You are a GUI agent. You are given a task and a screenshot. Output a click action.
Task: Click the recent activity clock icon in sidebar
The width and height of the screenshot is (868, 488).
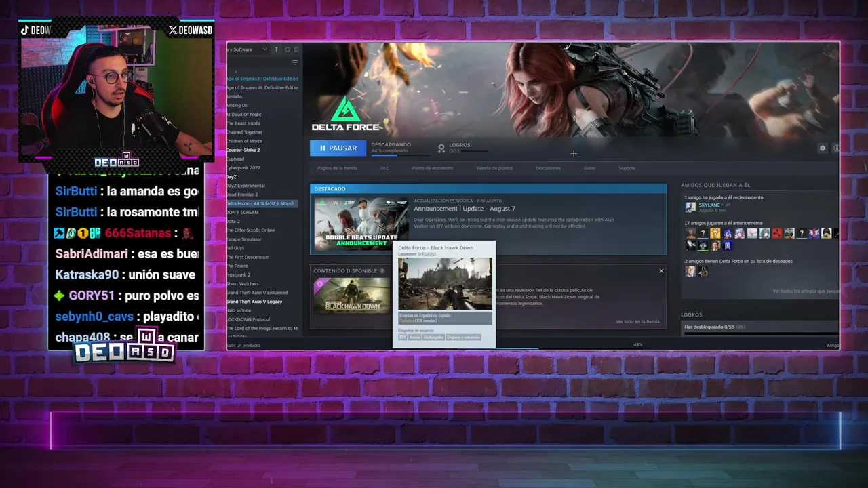click(287, 49)
